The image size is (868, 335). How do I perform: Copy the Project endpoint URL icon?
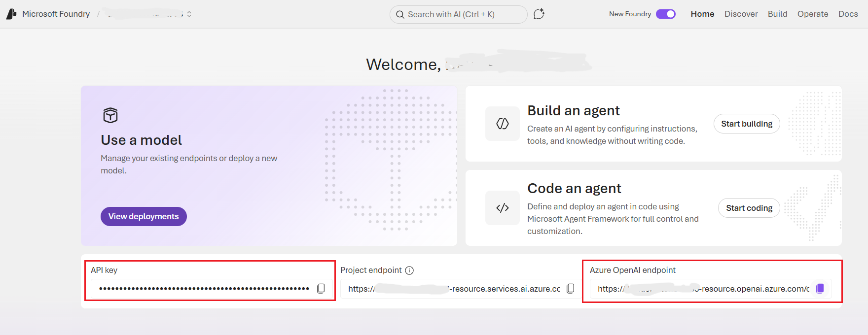click(x=571, y=288)
